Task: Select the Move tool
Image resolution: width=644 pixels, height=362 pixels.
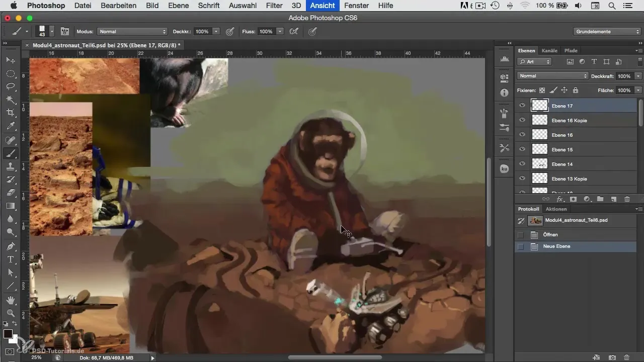Action: pyautogui.click(x=11, y=60)
